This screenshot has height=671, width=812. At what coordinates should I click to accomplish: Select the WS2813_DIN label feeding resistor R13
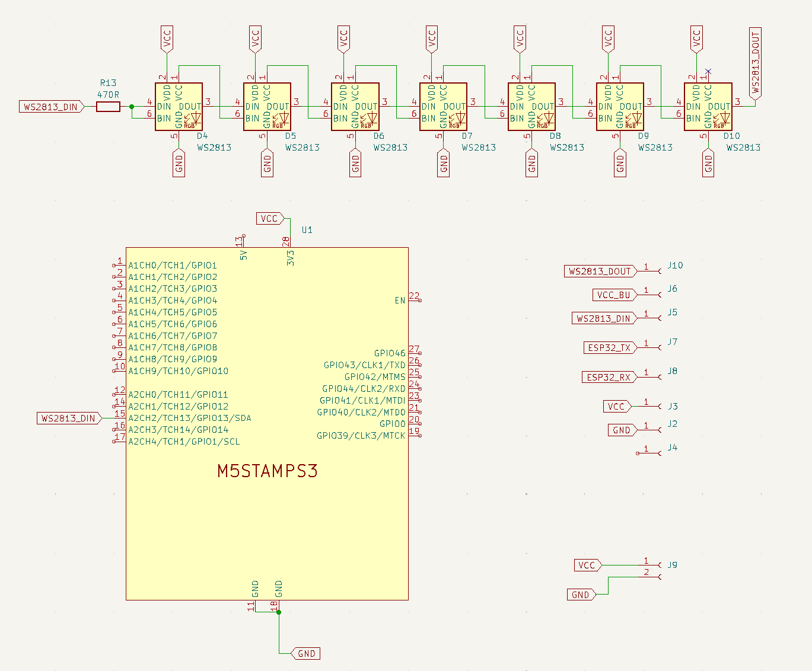tap(52, 107)
